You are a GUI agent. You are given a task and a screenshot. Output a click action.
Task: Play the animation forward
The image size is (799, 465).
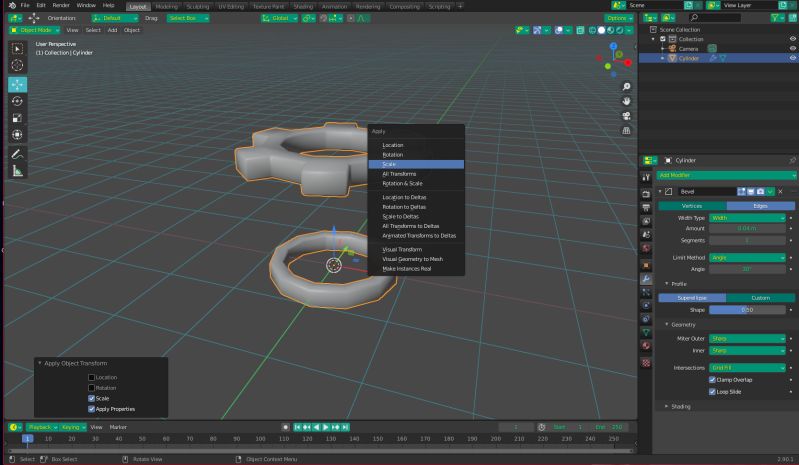pos(326,427)
